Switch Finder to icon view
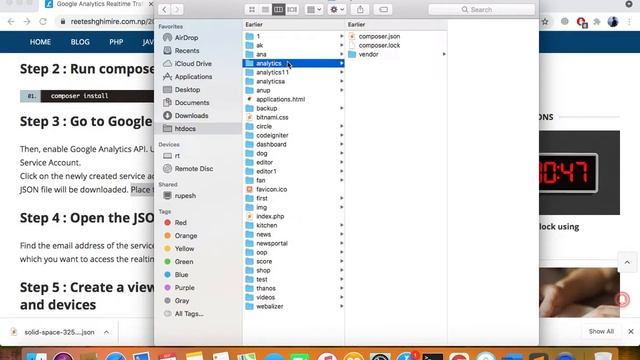This screenshot has width=640, height=360. tap(252, 9)
